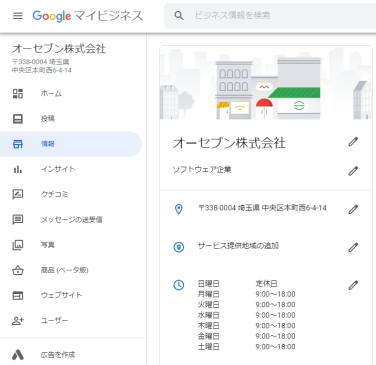Viewport: 376px width, 365px height.
Task: Click the クチコミ reviews icon
Action: (x=18, y=194)
